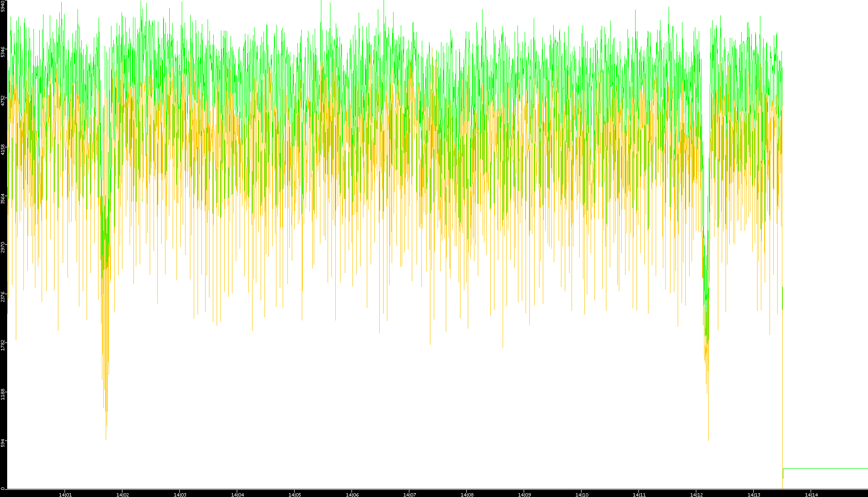Select the 14:08 time marker
868x497 pixels.
coord(467,494)
